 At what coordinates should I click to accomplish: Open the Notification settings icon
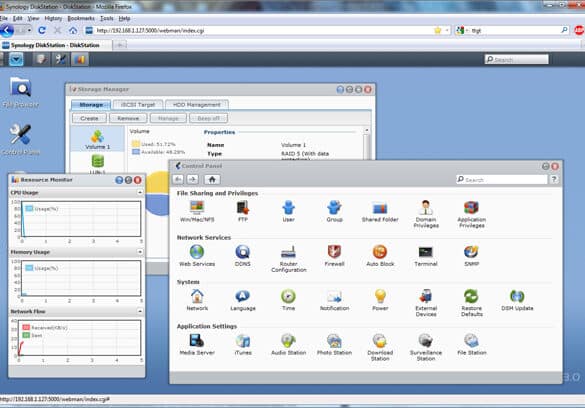[x=334, y=300]
